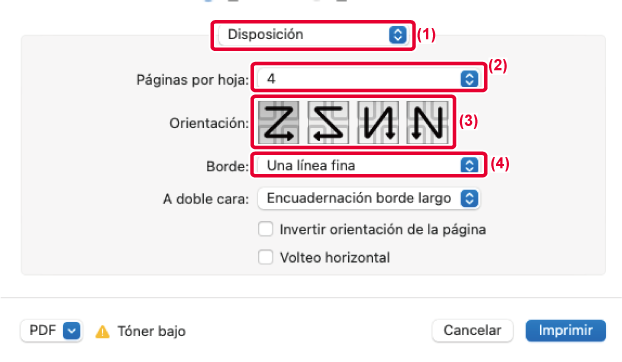Select the Z-shaped left-to-right layout direction icon
Viewport: 622px width, 362px height.
[278, 122]
